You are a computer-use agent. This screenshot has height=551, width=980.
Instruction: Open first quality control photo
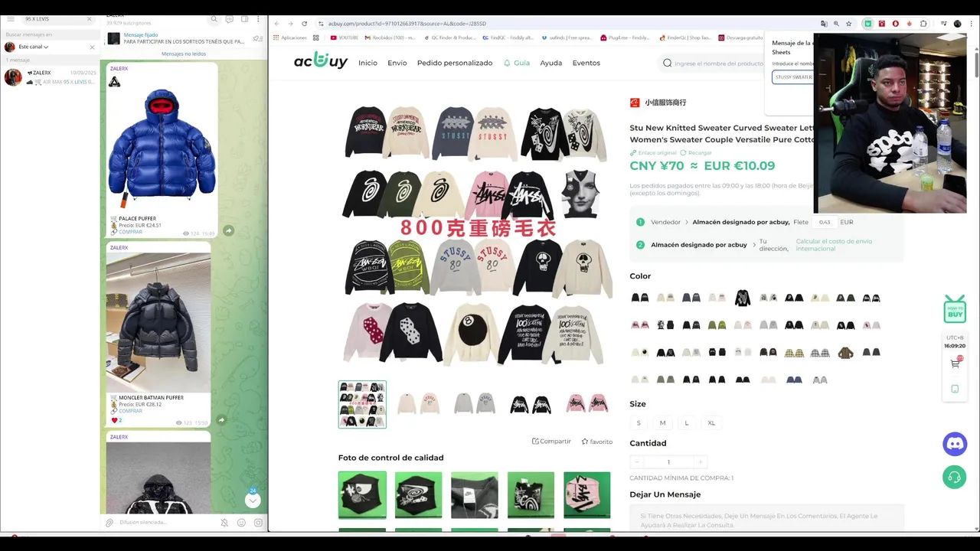362,495
